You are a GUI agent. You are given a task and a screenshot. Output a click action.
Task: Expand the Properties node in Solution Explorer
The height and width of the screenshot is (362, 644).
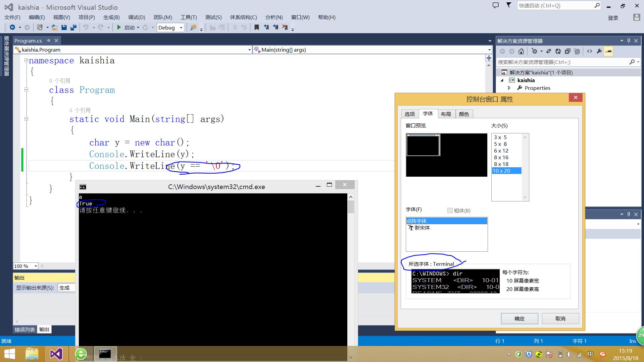[509, 88]
